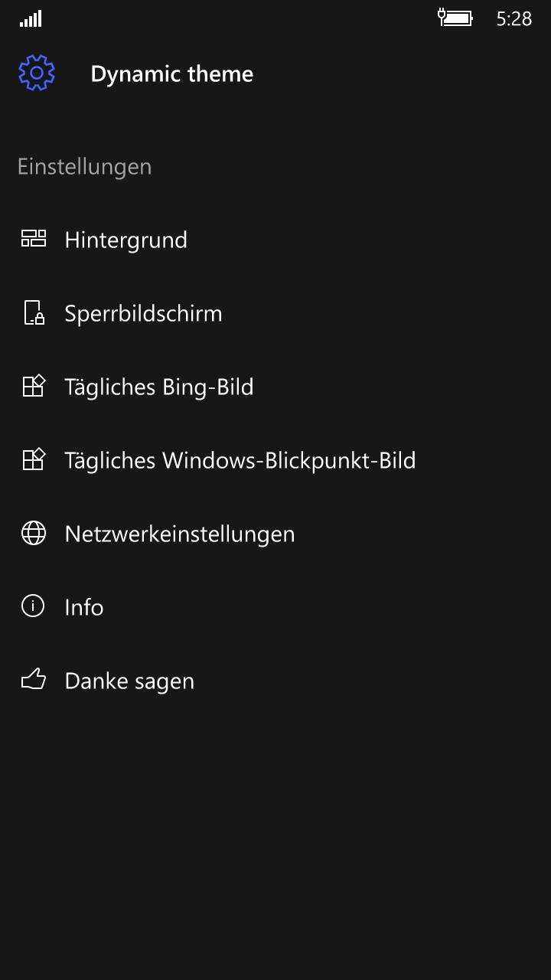Click the Netzwerkeinstellungen globe icon
The height and width of the screenshot is (980, 551).
tap(34, 534)
